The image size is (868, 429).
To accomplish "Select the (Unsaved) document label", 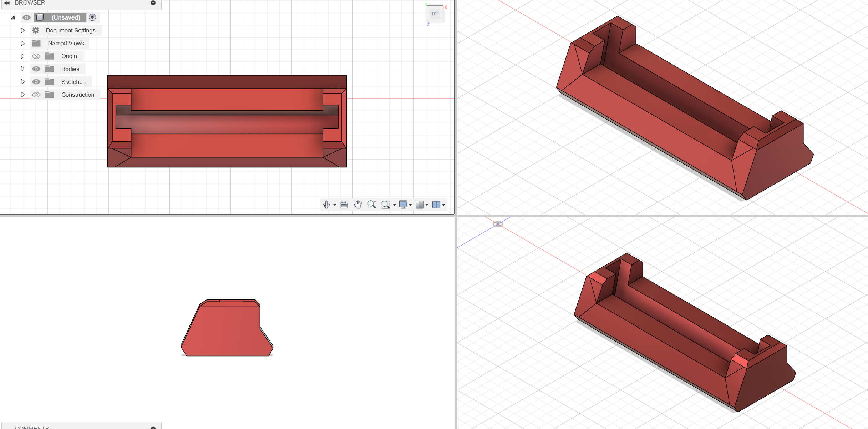I will point(66,17).
